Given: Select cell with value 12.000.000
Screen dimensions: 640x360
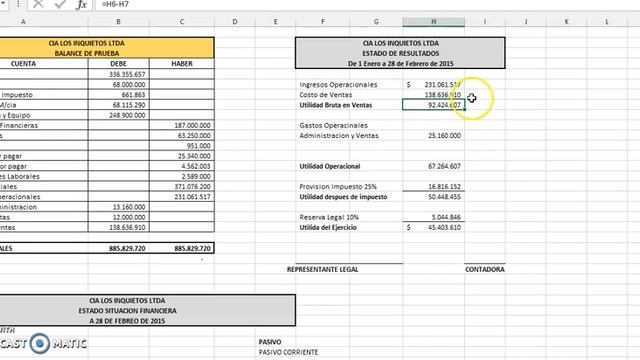Looking at the screenshot, I should pyautogui.click(x=118, y=217).
